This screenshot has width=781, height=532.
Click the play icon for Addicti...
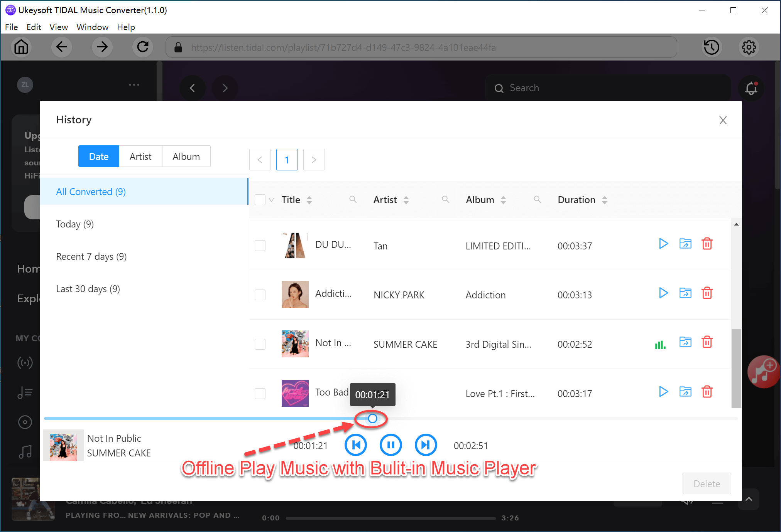pyautogui.click(x=663, y=294)
